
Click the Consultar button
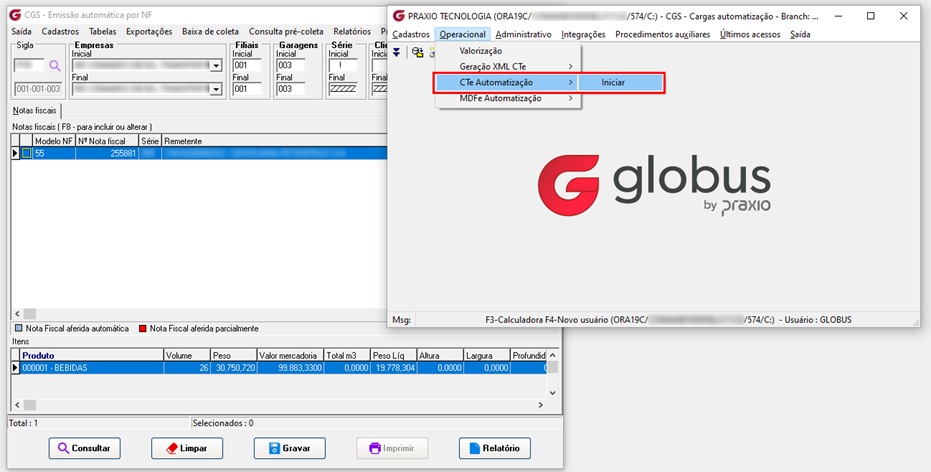pos(84,448)
